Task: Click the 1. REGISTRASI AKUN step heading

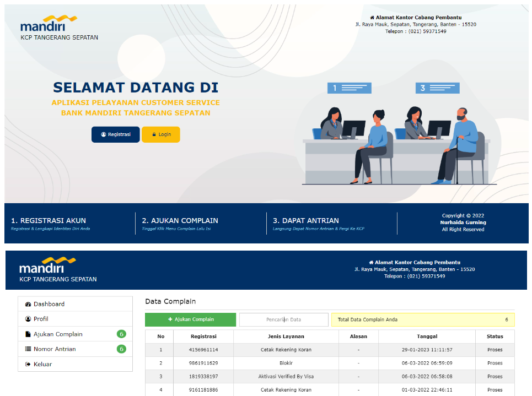Action: click(49, 221)
